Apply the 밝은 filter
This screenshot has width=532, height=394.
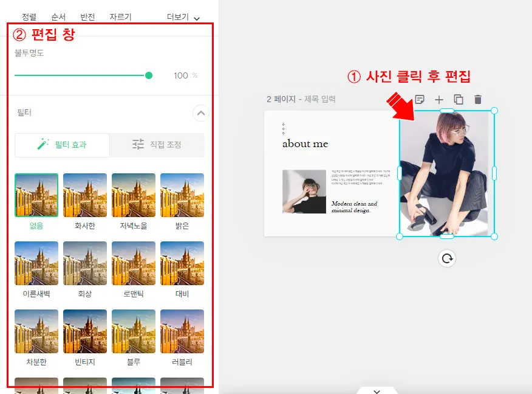pos(182,195)
